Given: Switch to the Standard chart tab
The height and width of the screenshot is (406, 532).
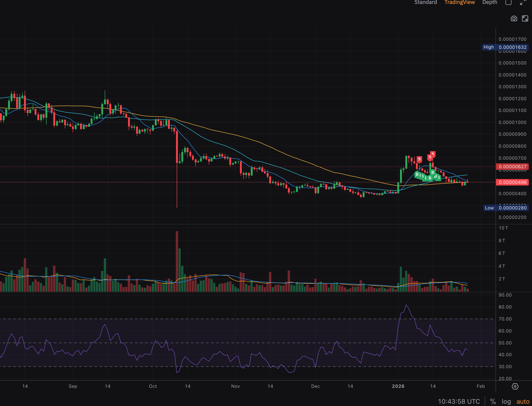Looking at the screenshot, I should point(426,2).
